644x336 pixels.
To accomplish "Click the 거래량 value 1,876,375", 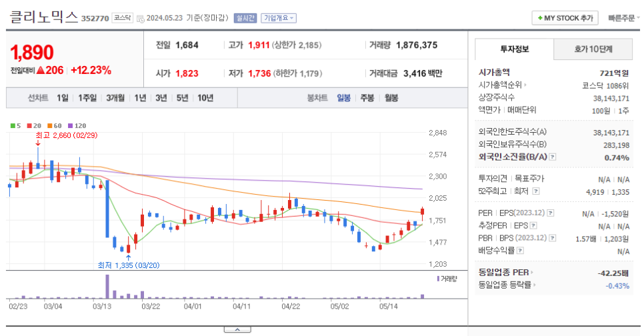I will tap(417, 45).
